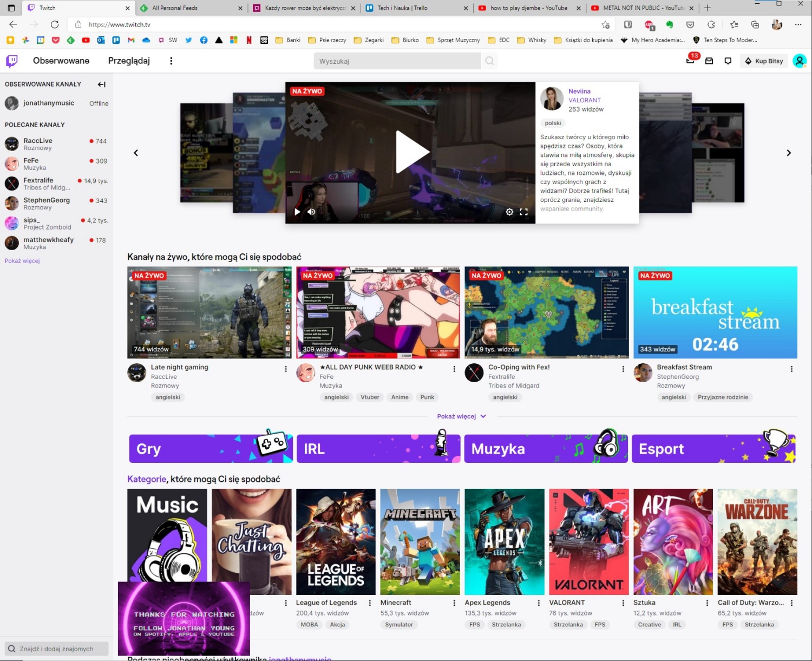Switch to METAL NOT IN PUBLIC tab

pos(642,8)
